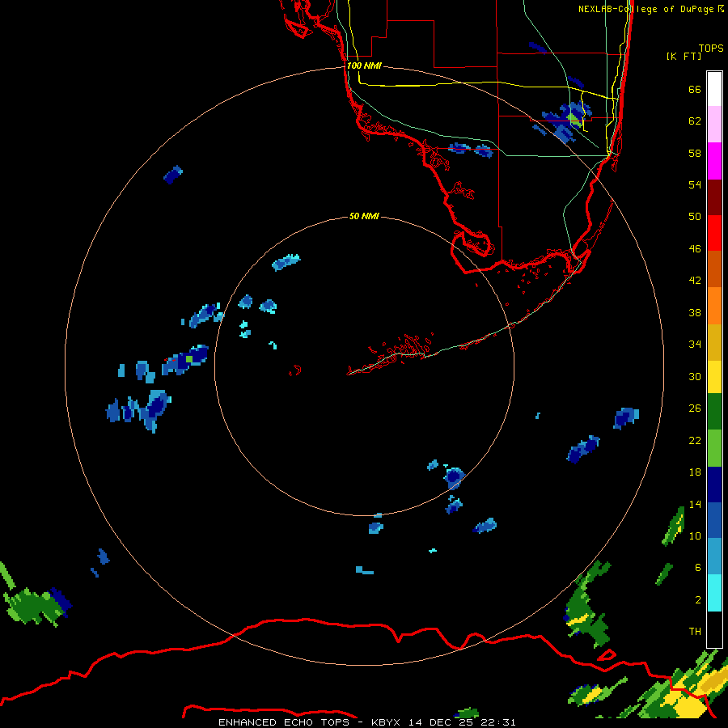Click the '50 NMI' range ring label
This screenshot has height=728, width=728.
tap(364, 216)
